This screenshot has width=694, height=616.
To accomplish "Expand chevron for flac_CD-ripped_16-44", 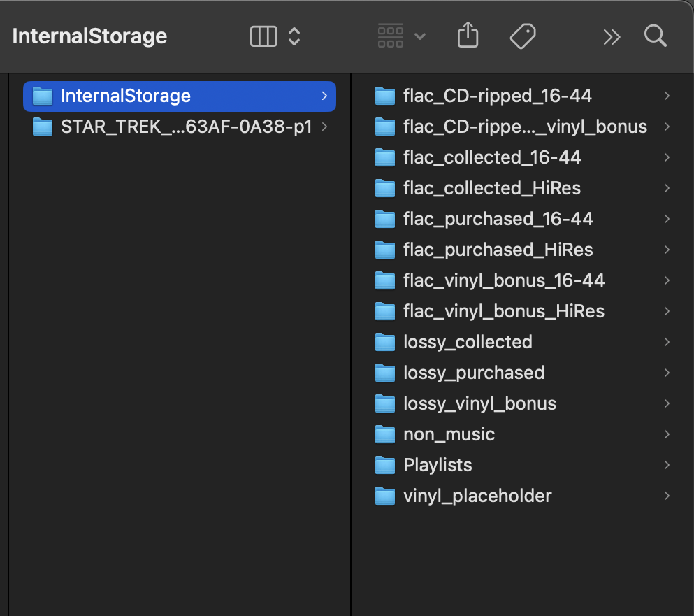I will point(667,96).
